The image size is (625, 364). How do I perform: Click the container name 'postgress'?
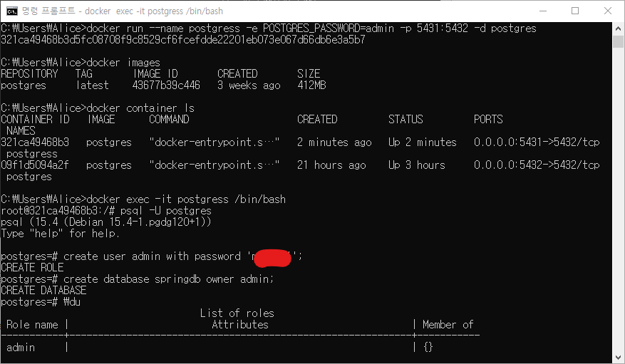click(32, 154)
